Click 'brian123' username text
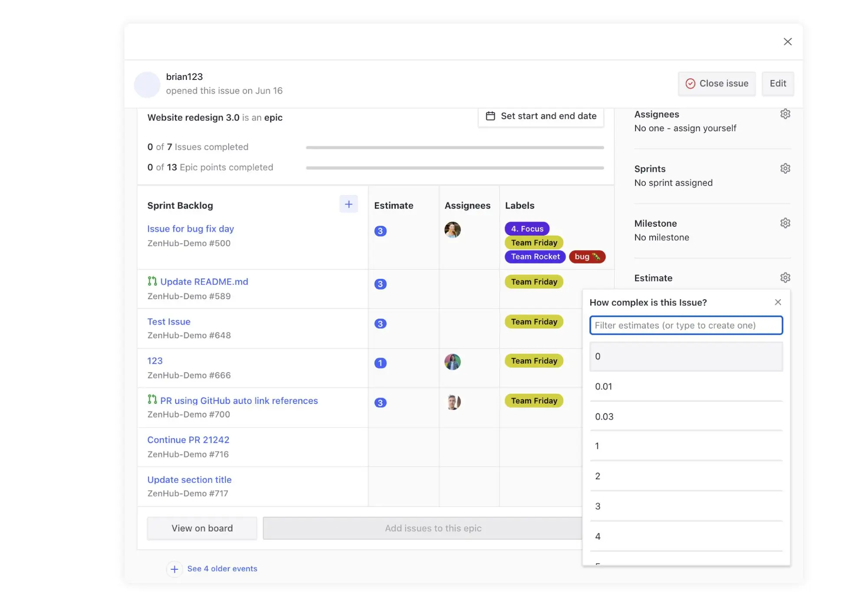 pos(184,77)
